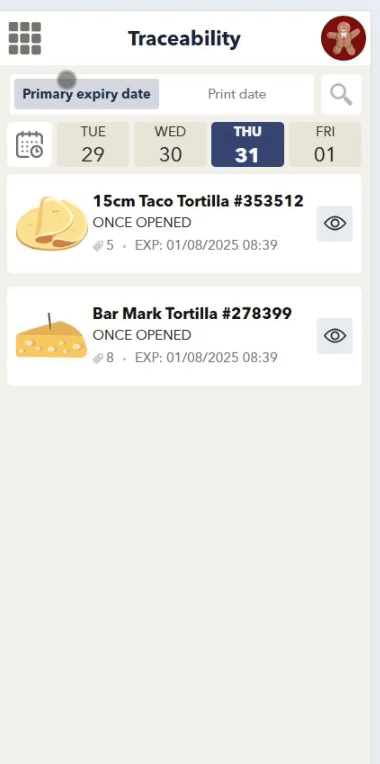Open the gingerbread man profile avatar

(343, 38)
